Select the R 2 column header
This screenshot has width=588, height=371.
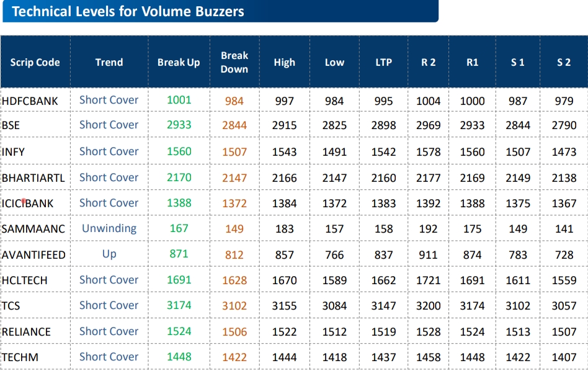click(428, 62)
